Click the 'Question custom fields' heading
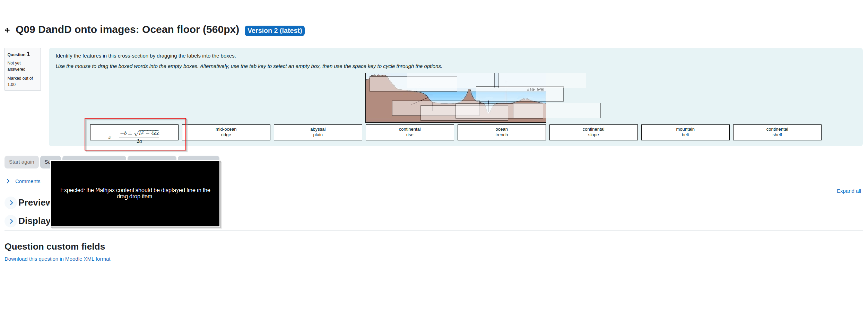Screen dimensions: 868x312 coord(55,246)
